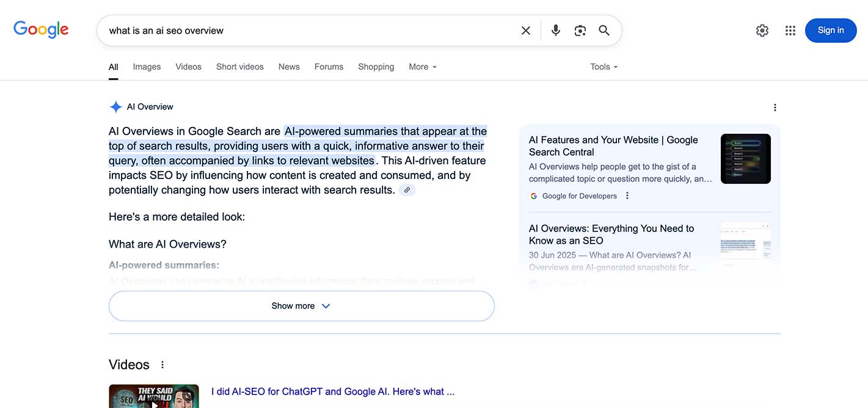The width and height of the screenshot is (868, 408).
Task: Click the AI Overview sparkle icon
Action: [x=115, y=107]
